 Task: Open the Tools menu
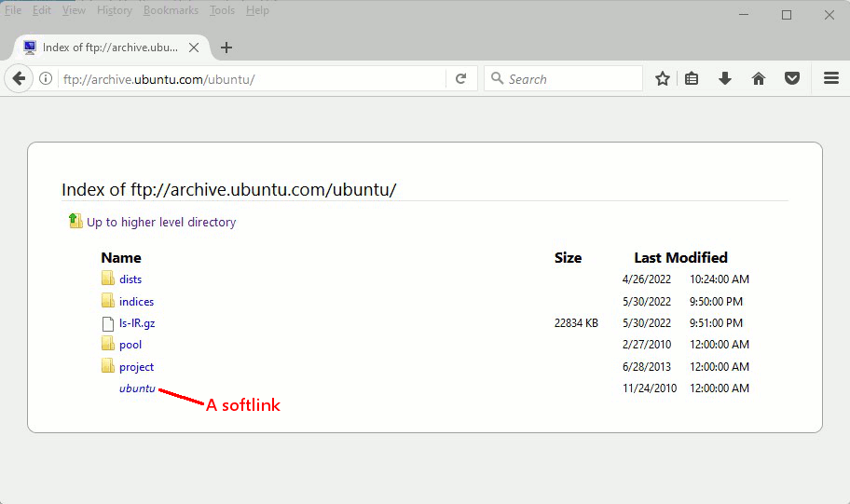pos(222,10)
